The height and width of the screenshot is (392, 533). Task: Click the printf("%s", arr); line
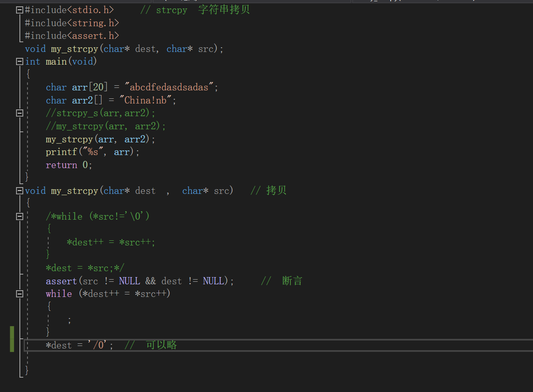pos(93,152)
